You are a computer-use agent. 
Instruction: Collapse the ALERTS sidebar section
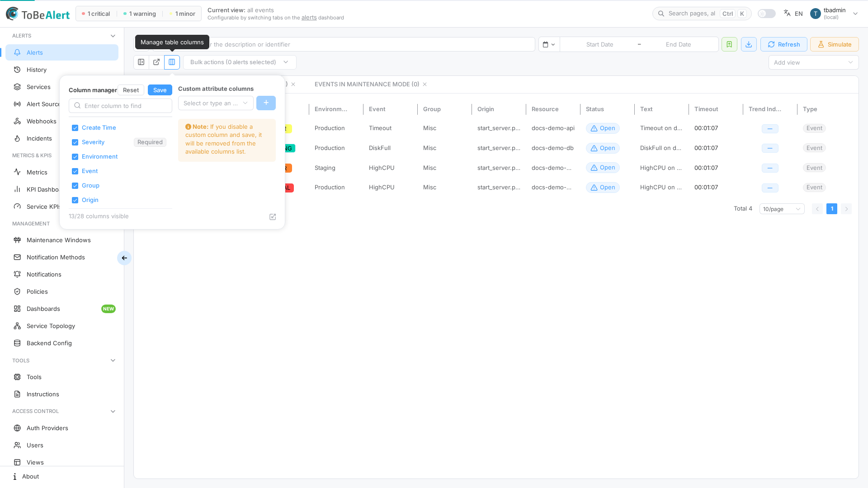(x=113, y=36)
